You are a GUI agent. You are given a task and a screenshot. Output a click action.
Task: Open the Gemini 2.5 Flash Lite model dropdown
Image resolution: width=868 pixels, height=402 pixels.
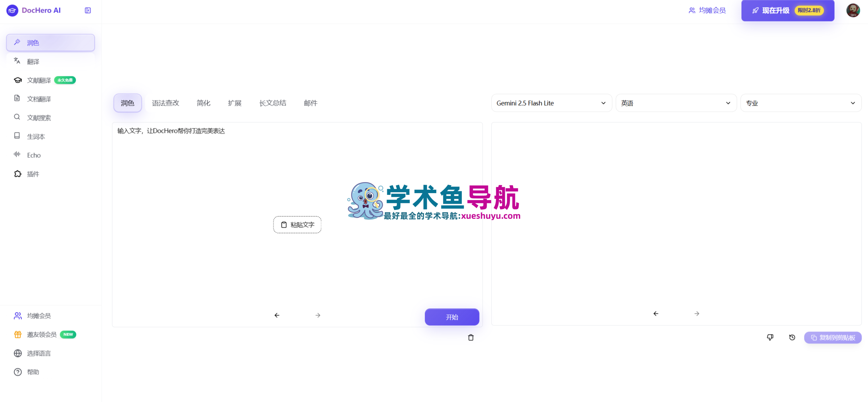[551, 103]
